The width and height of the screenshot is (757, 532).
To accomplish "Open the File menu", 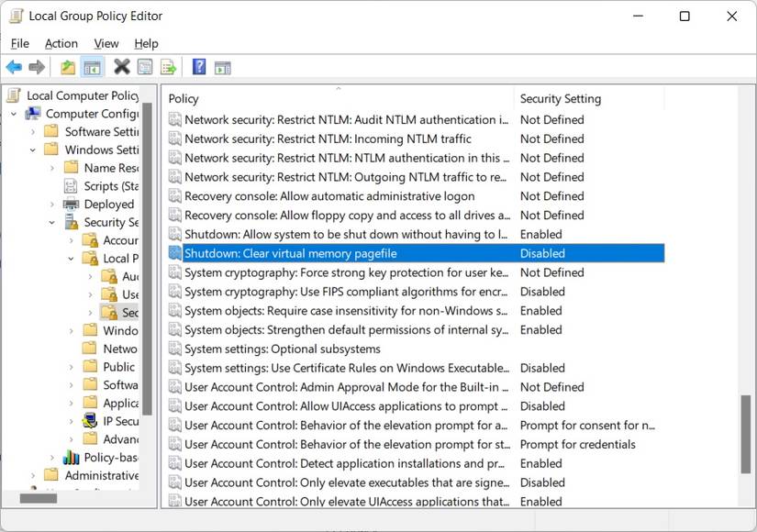I will click(19, 43).
